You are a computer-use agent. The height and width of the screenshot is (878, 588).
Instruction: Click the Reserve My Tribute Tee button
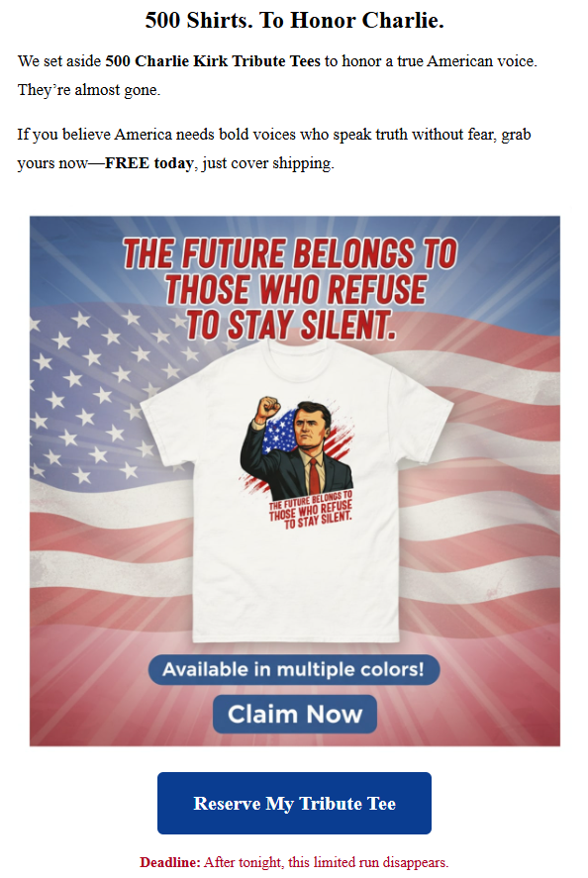[x=294, y=803]
